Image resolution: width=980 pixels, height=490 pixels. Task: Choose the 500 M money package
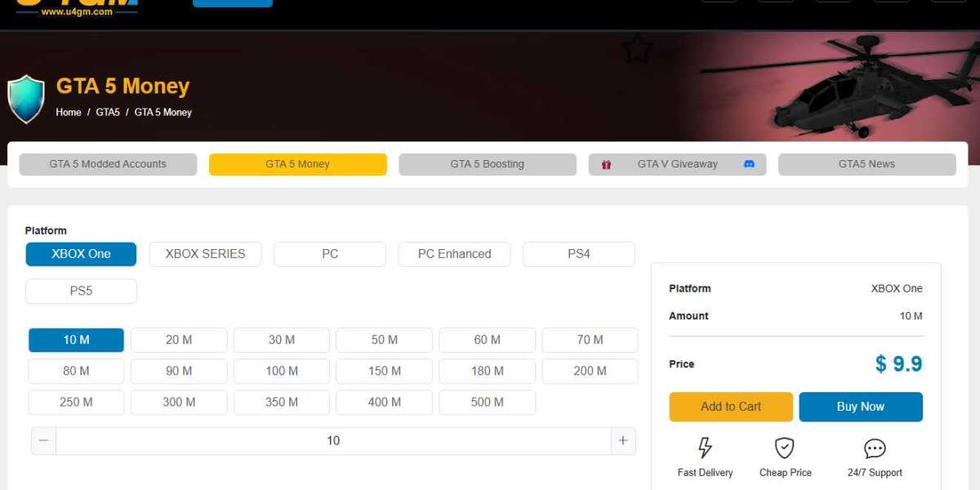point(487,402)
